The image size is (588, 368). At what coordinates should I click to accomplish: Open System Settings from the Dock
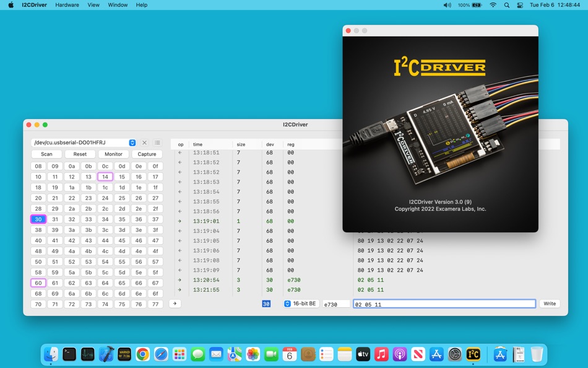coord(455,354)
